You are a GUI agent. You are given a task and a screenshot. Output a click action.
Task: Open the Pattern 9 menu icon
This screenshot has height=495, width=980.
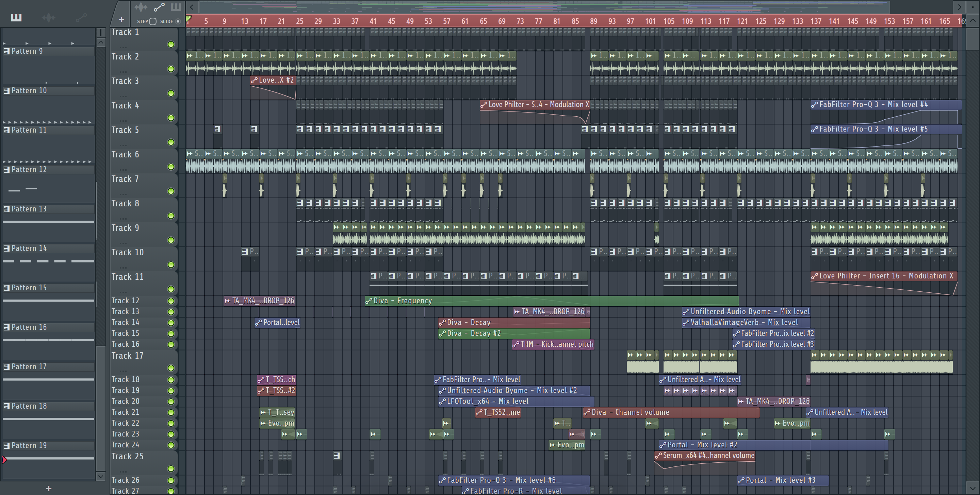tap(6, 51)
